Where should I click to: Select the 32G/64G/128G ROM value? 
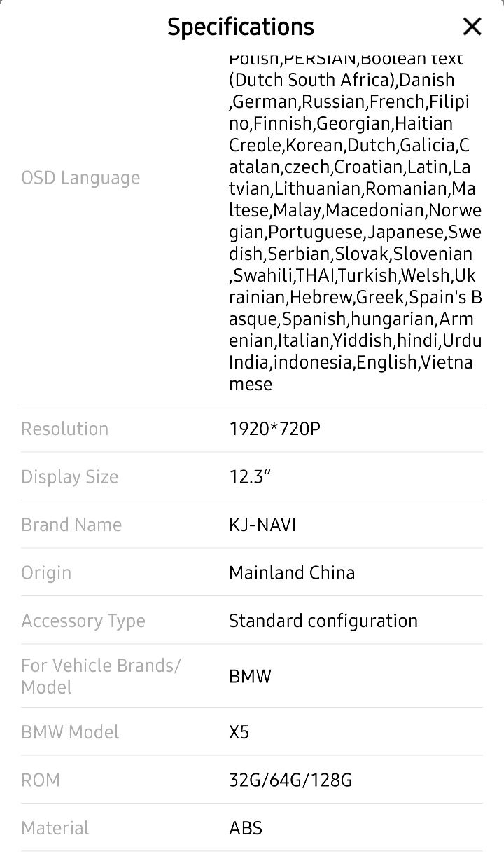point(290,780)
